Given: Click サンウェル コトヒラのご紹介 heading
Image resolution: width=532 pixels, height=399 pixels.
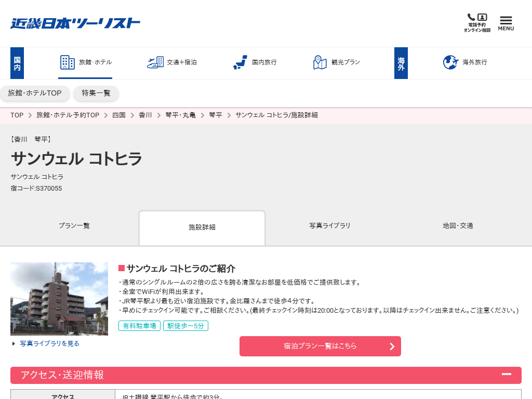Looking at the screenshot, I should [x=181, y=269].
